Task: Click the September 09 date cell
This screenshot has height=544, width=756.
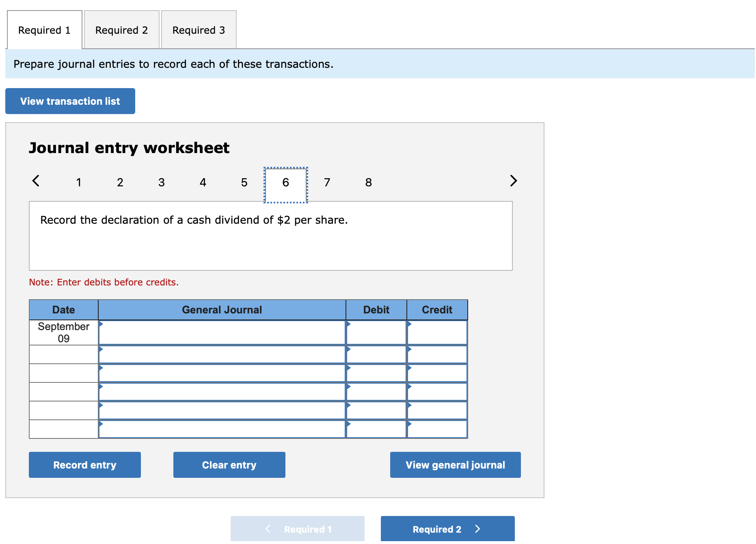Action: [x=64, y=332]
